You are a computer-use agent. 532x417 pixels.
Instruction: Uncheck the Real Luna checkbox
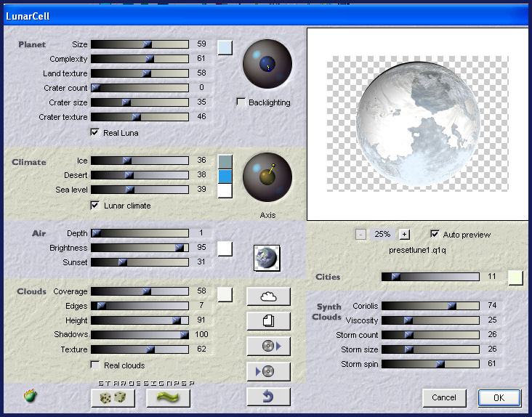[95, 132]
